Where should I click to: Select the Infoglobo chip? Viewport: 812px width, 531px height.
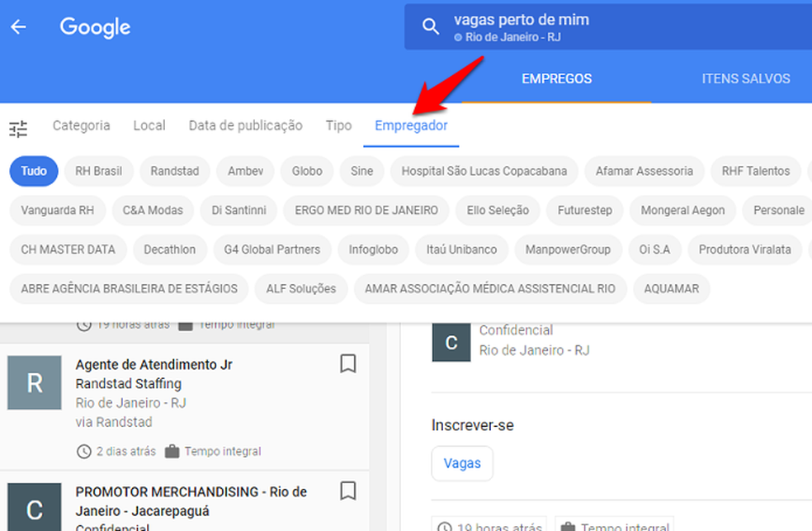373,249
